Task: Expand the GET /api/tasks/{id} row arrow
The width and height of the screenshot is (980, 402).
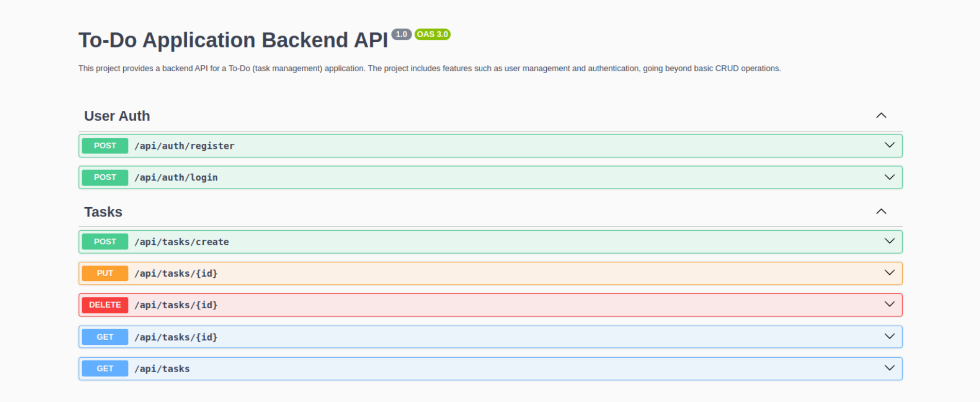Action: (890, 337)
